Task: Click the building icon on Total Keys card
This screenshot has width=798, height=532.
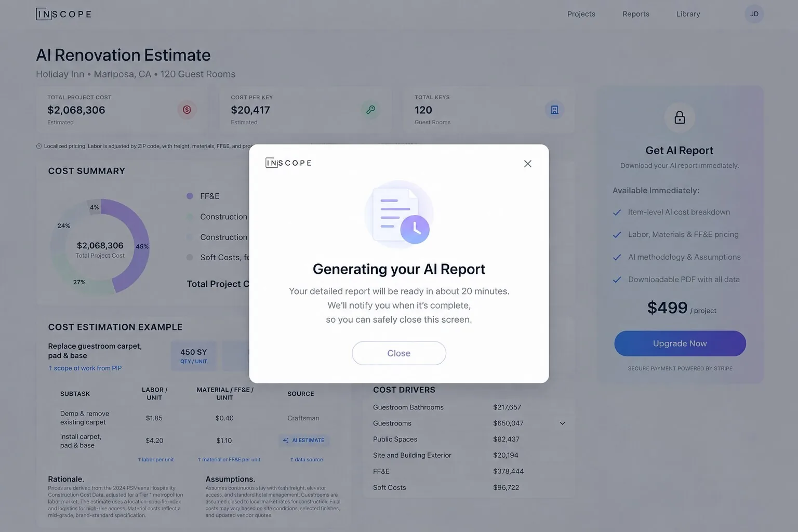Action: pos(554,110)
